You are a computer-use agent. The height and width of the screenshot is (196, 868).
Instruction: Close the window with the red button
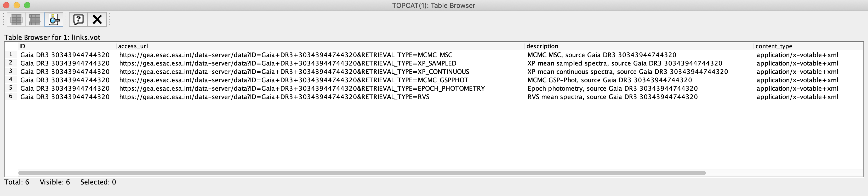coord(6,5)
